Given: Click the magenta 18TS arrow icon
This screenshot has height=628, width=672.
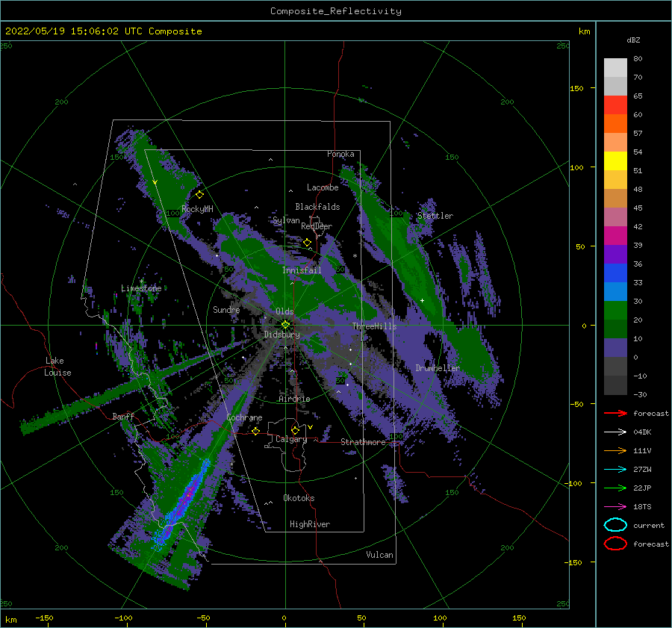Looking at the screenshot, I should tap(615, 507).
